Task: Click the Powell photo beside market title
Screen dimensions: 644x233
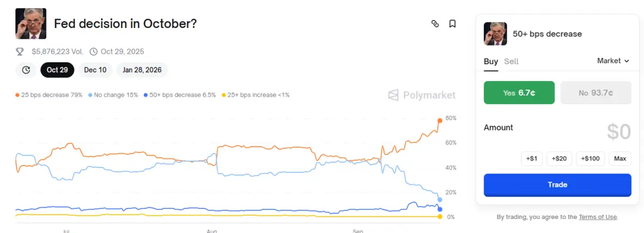Action: coord(31,24)
